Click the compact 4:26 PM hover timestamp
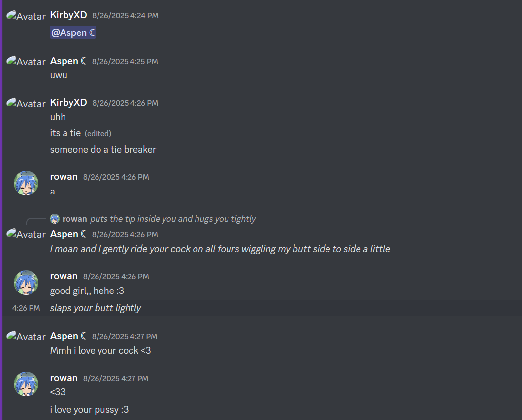Viewport: 522px width, 420px height. [x=26, y=308]
